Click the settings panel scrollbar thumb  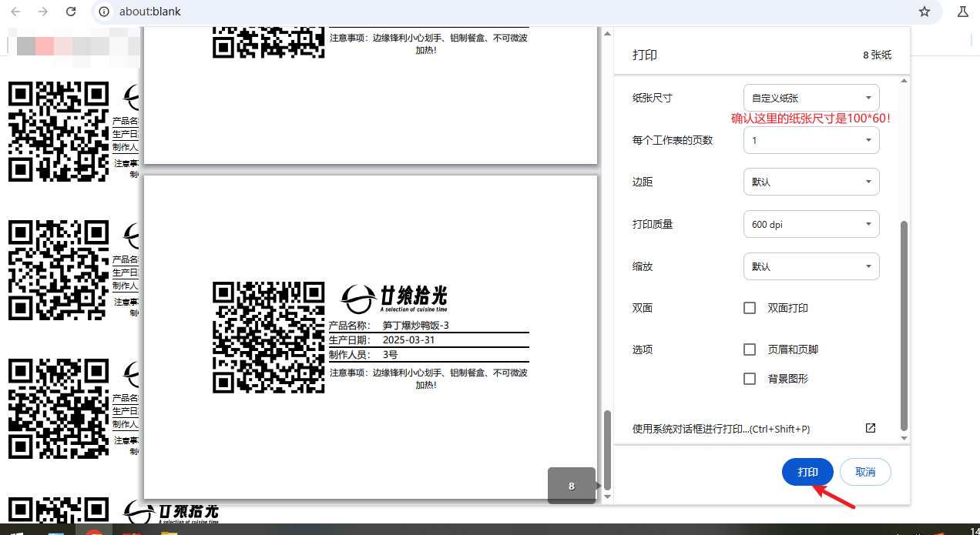(x=904, y=326)
